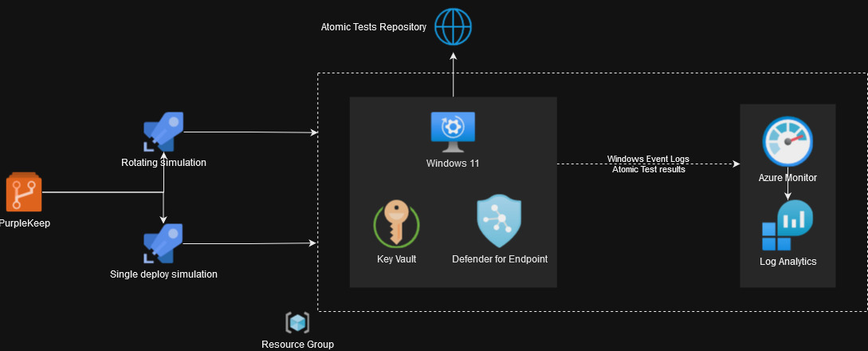Click the "Azure Monitor" label
This screenshot has height=351, width=868.
click(x=787, y=178)
